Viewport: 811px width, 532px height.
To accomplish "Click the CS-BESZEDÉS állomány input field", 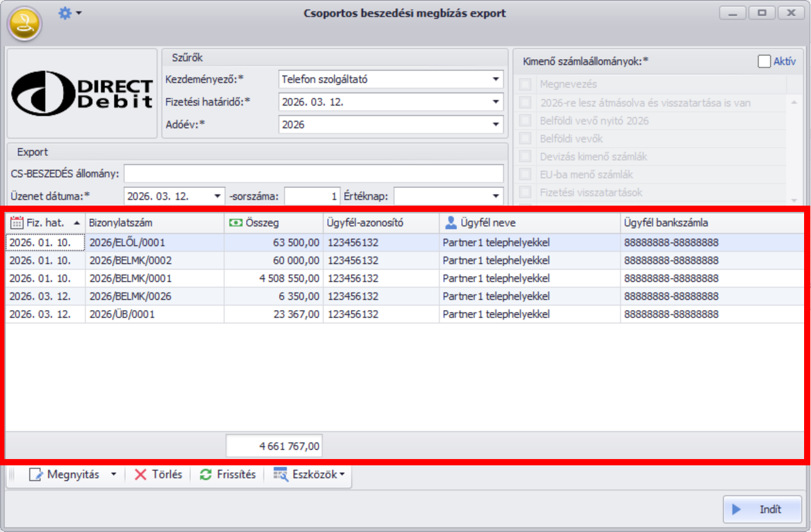I will (x=313, y=174).
